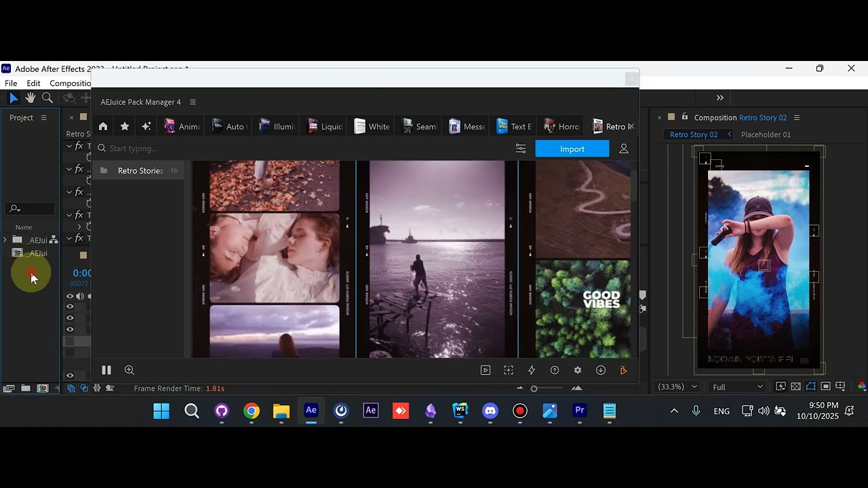Switch to the Liquid pack tab
This screenshot has height=488, width=868.
tap(325, 126)
